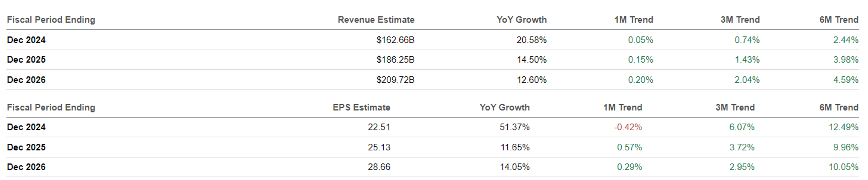Click the 25.13 EPS estimate value
The width and height of the screenshot is (868, 180).
click(379, 147)
